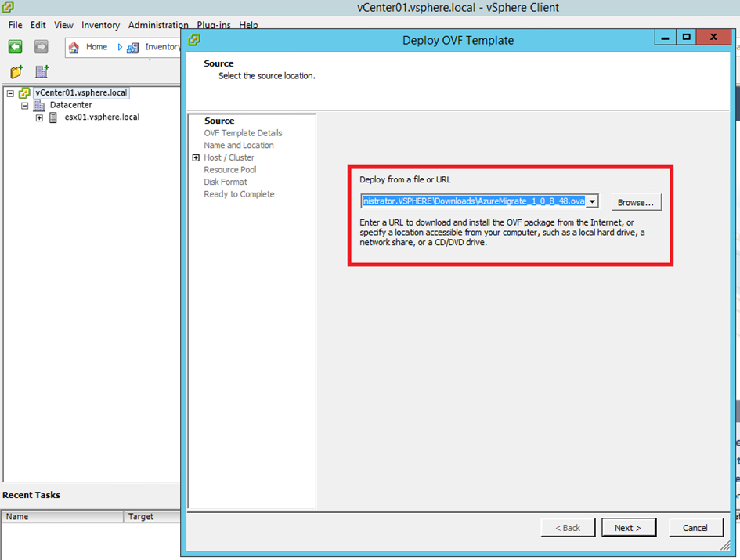Click the vCenter01.vsphere.local server icon in tree

point(24,93)
